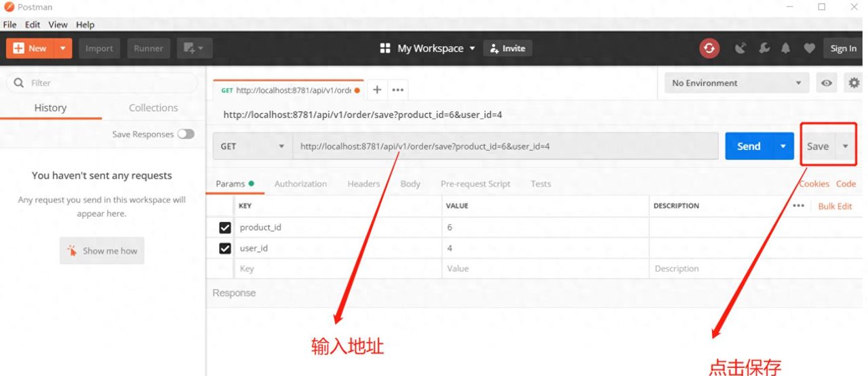
Task: Open the Code link
Action: [x=846, y=184]
